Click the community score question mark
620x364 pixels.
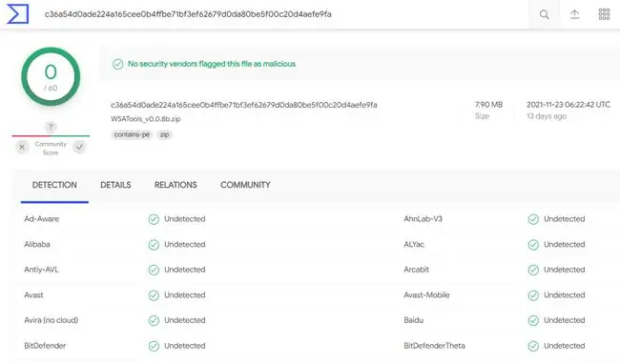tap(51, 127)
